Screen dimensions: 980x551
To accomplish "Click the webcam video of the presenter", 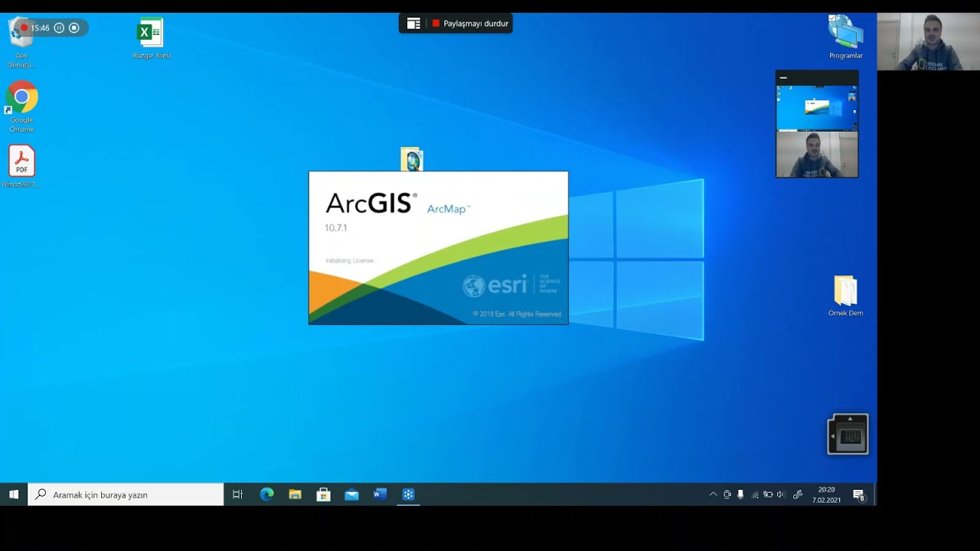I will coord(928,42).
